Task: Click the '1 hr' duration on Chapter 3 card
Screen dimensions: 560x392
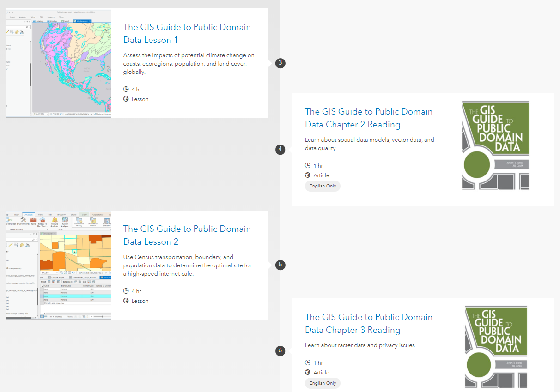Action: click(318, 363)
